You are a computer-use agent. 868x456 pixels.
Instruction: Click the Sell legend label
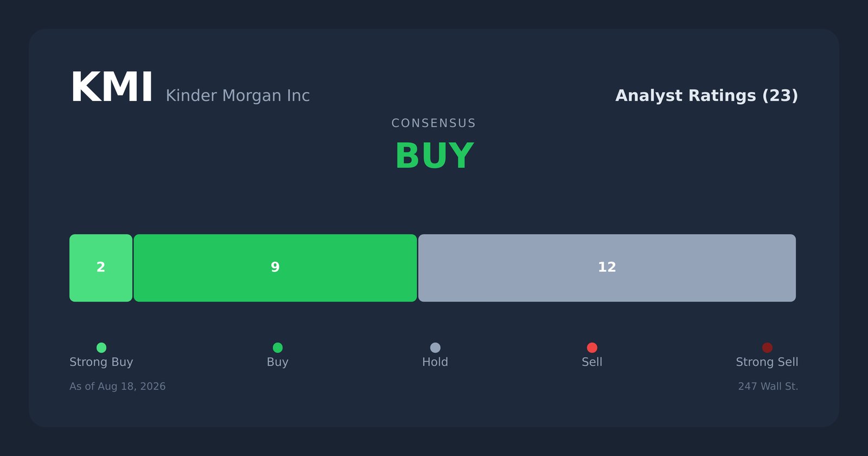(592, 362)
